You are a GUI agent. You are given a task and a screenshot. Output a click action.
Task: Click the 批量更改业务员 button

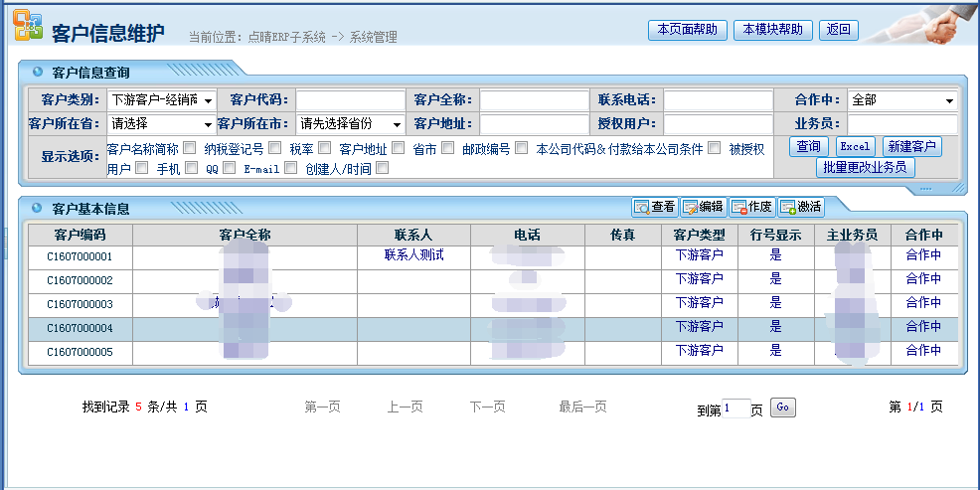point(865,167)
